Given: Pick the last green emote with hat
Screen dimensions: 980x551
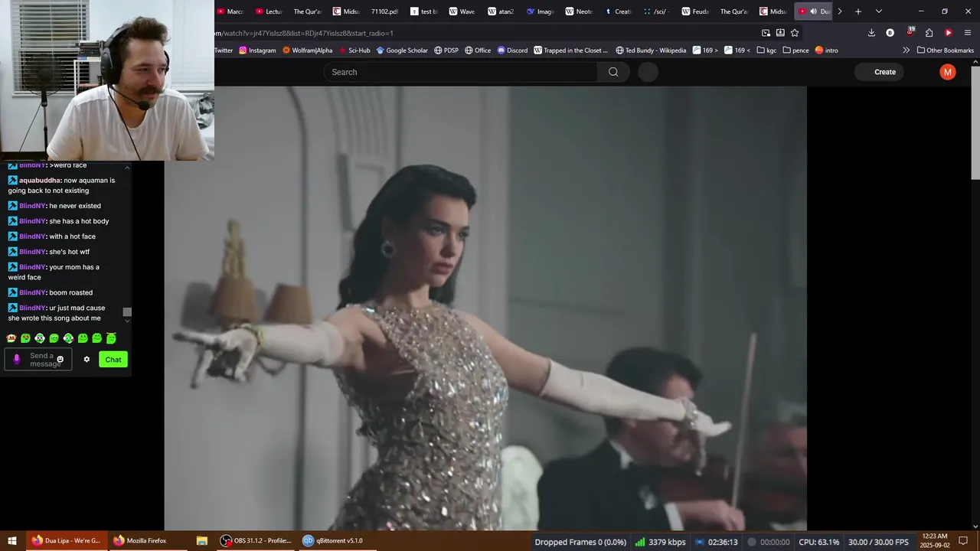Looking at the screenshot, I should [x=111, y=337].
